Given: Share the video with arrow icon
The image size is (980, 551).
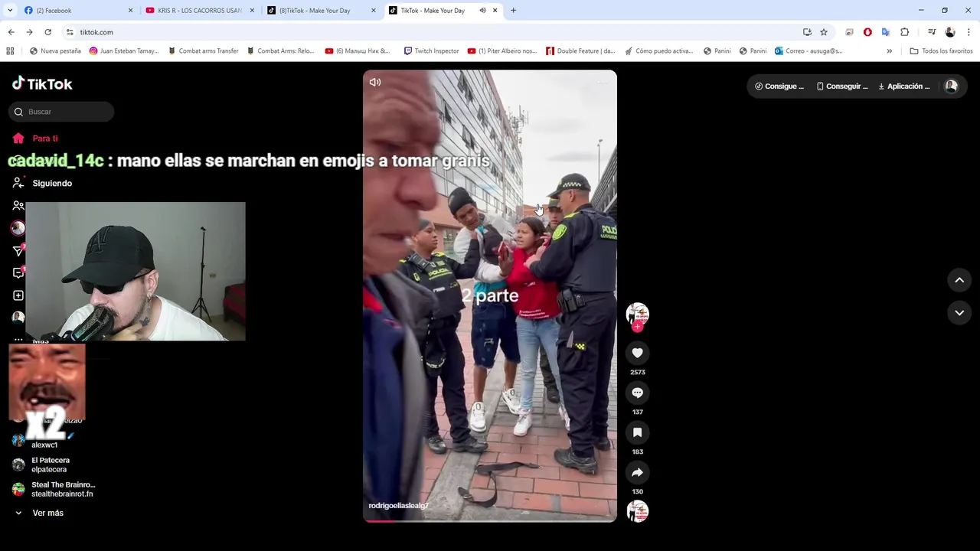Looking at the screenshot, I should coord(637,472).
